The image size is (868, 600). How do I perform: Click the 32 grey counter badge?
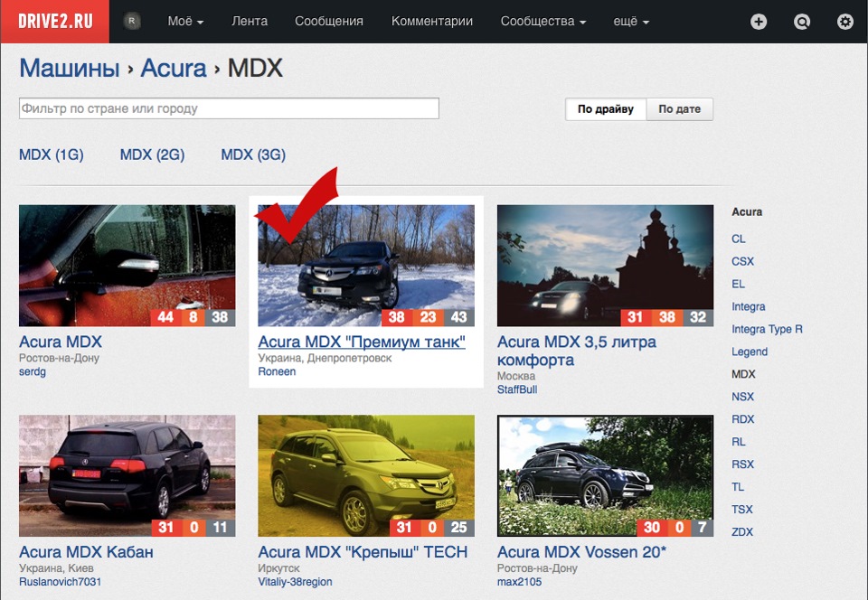pyautogui.click(x=698, y=317)
